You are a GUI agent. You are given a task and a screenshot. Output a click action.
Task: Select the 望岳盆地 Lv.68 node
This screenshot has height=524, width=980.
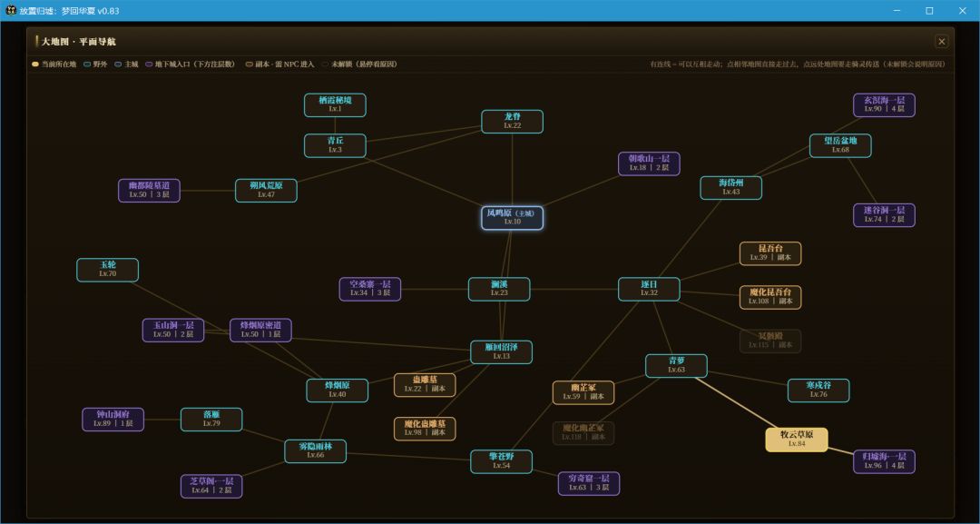[x=840, y=145]
